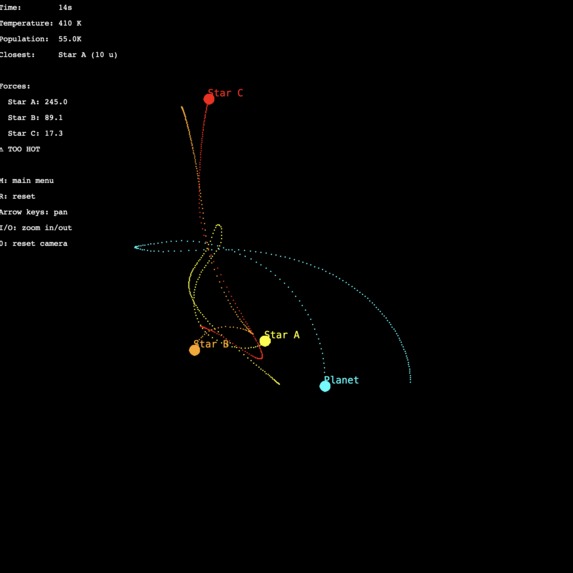Select the 'Star C' label near red star

(225, 93)
